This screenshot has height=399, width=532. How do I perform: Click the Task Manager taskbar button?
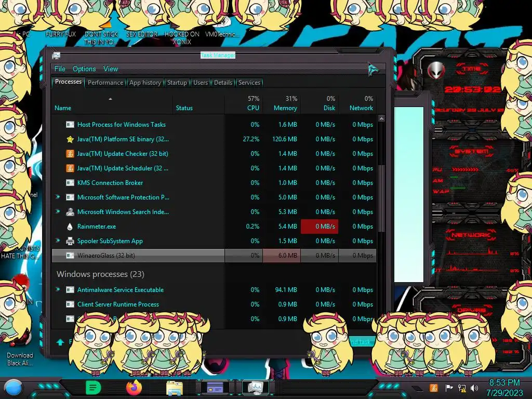tap(256, 388)
